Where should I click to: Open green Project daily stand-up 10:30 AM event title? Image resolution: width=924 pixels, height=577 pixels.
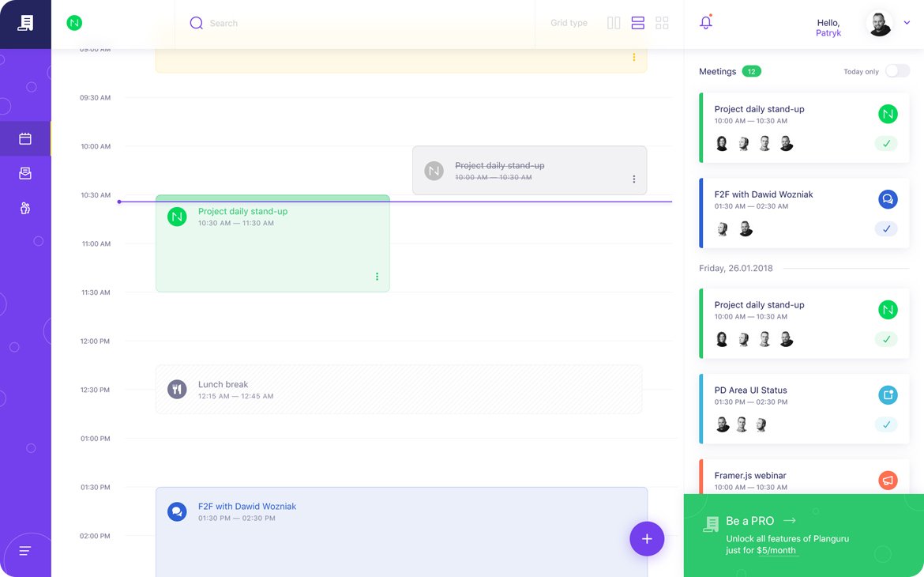242,211
